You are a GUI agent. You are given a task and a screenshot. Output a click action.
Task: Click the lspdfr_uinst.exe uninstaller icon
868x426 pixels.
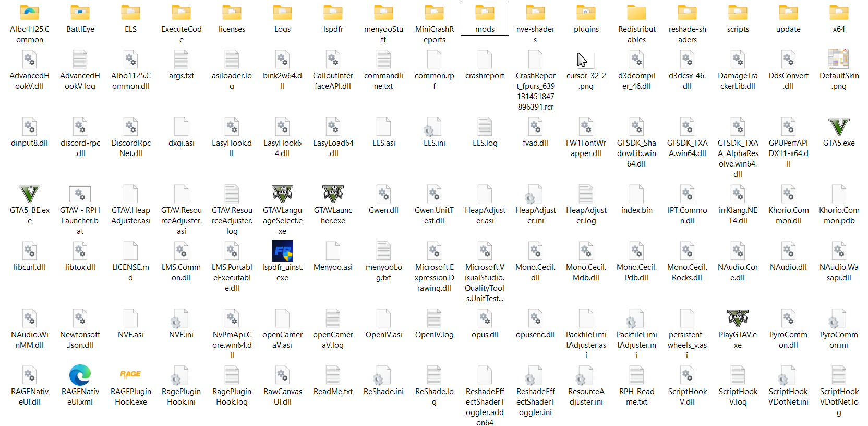(x=282, y=251)
